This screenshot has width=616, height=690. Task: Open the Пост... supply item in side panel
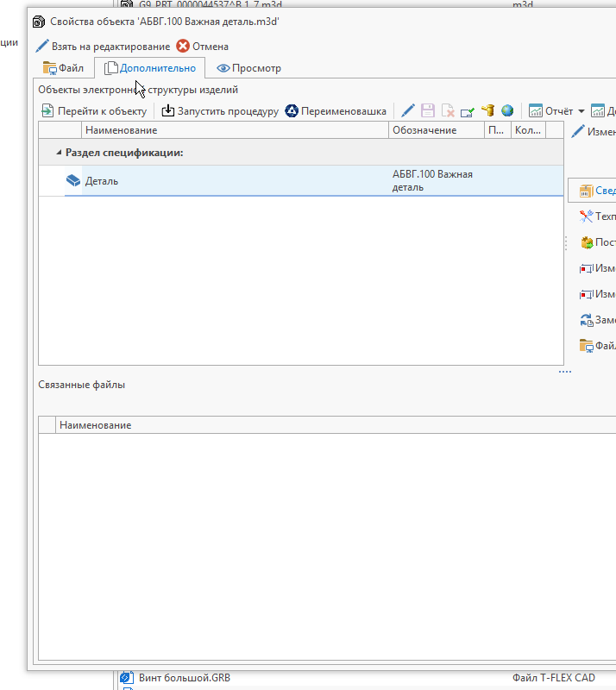pos(587,242)
